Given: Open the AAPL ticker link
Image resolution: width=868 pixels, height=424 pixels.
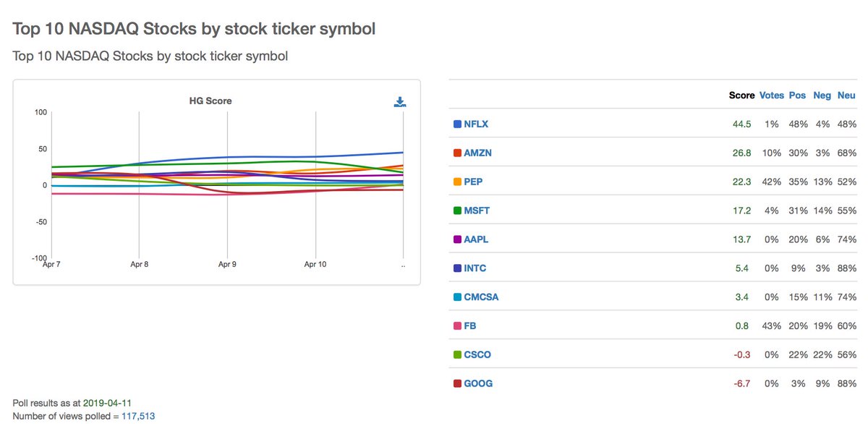Looking at the screenshot, I should tap(477, 239).
